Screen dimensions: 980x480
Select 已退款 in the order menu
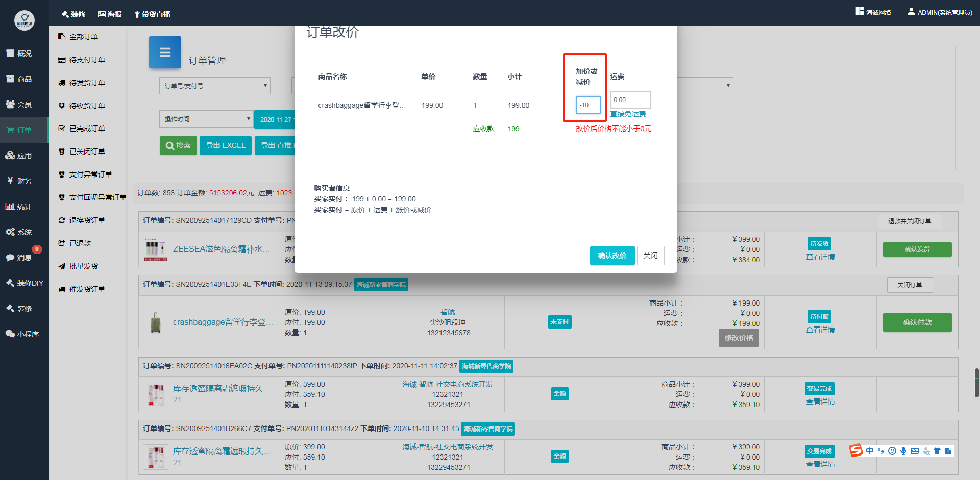pos(80,243)
